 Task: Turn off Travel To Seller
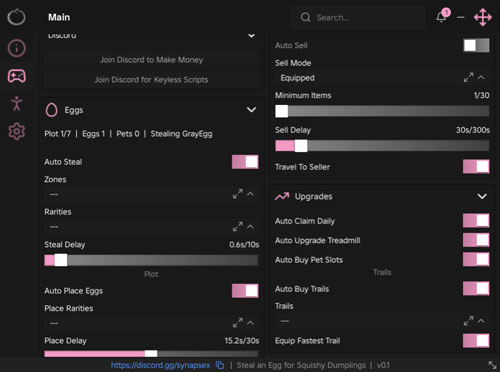coord(476,166)
